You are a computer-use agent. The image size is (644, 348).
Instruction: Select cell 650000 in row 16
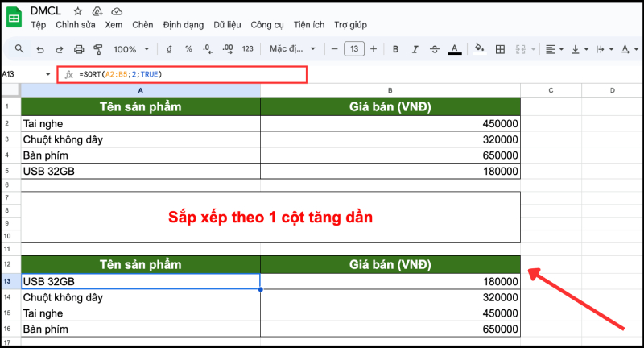point(390,329)
